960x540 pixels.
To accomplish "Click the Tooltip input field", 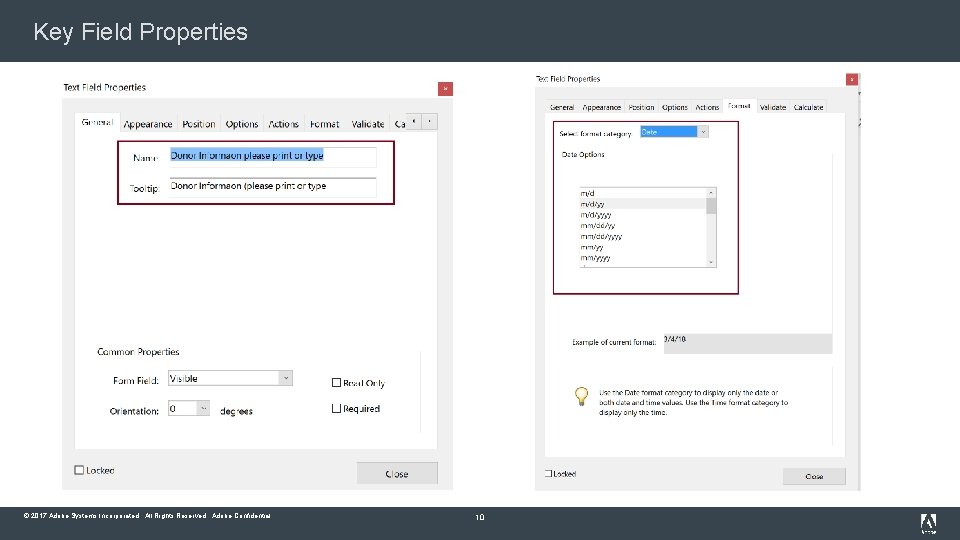I will pyautogui.click(x=272, y=186).
